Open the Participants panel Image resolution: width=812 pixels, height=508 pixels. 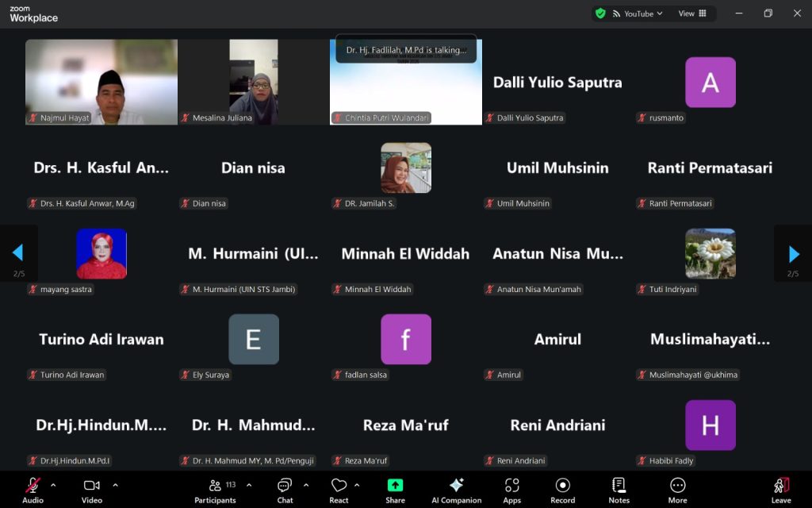(215, 490)
